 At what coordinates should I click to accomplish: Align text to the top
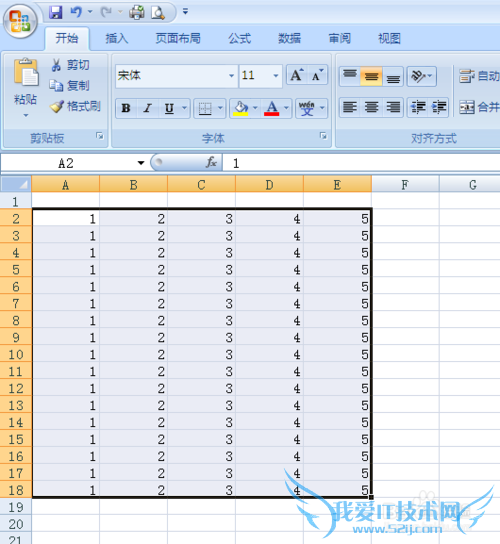coord(350,76)
